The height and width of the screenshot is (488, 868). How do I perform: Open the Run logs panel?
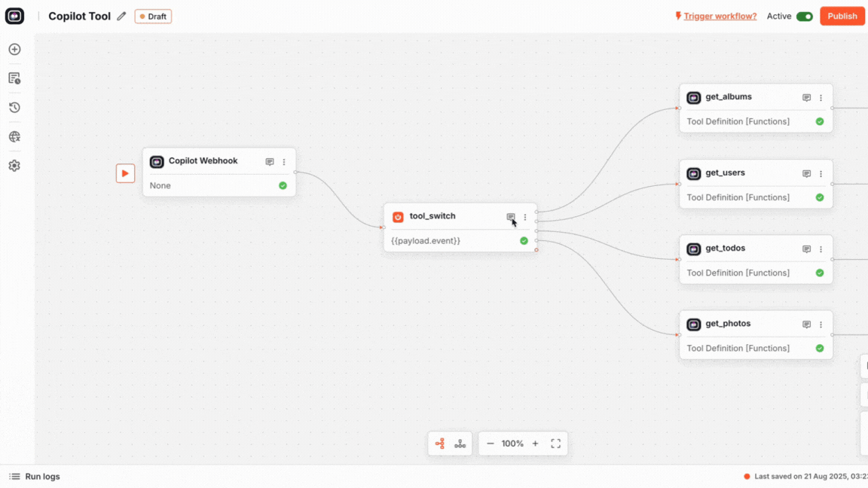click(x=35, y=477)
